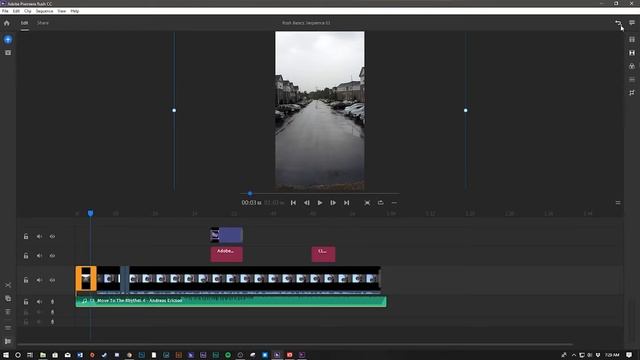640x360 pixels.
Task: Open File Explorer from the taskbar
Action: tap(42, 355)
